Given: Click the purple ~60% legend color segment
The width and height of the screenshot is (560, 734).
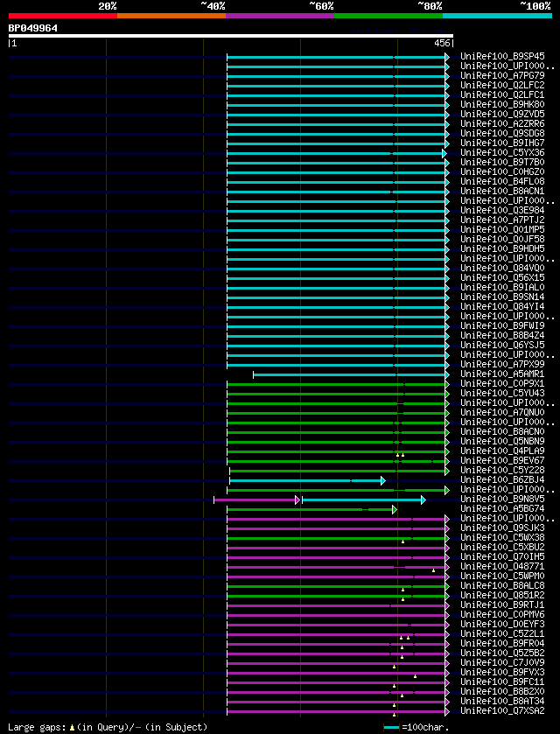Looking at the screenshot, I should [x=280, y=16].
